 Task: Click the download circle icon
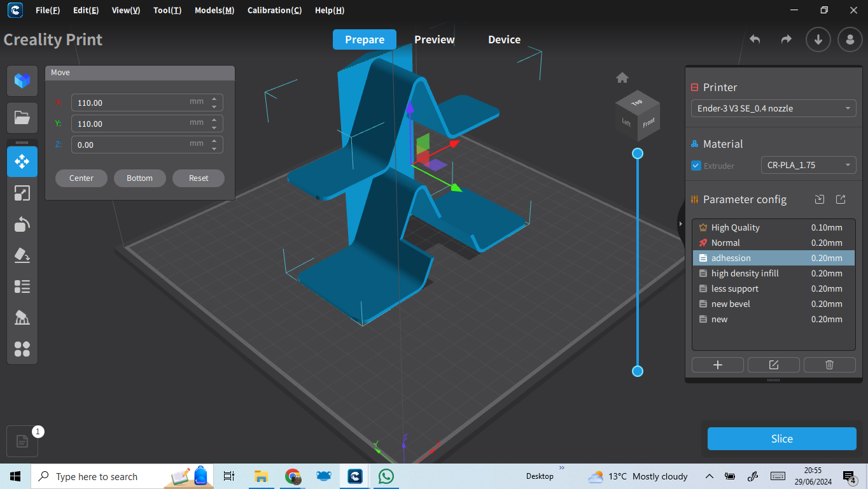tap(818, 39)
